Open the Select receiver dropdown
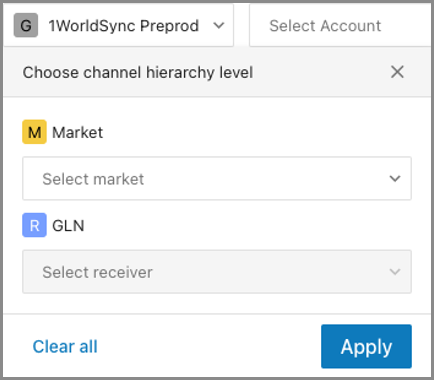The image size is (434, 380). pyautogui.click(x=217, y=272)
